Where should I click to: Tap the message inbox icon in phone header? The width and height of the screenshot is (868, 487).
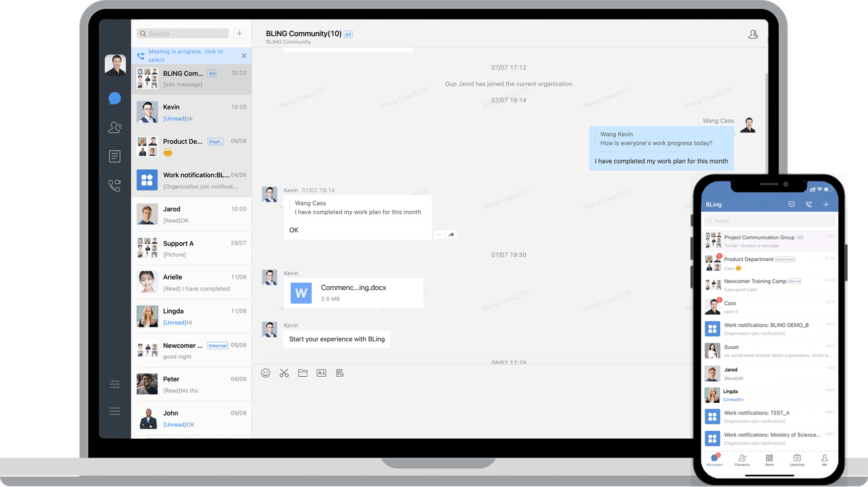pos(791,204)
